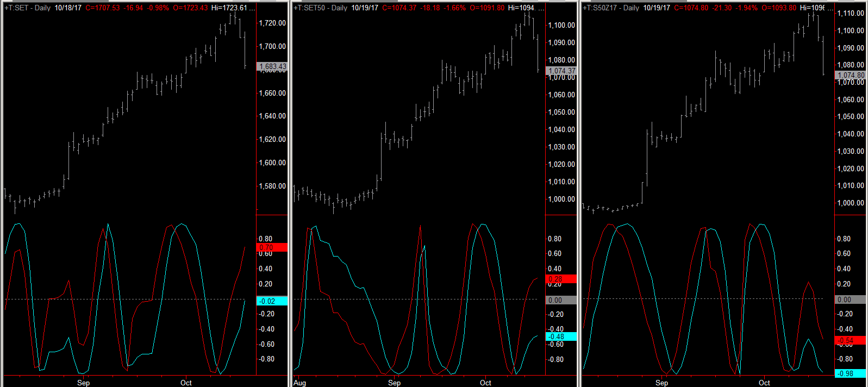The height and width of the screenshot is (387, 868).
Task: Select close value C=1707.53 in SET header
Action: pos(103,8)
